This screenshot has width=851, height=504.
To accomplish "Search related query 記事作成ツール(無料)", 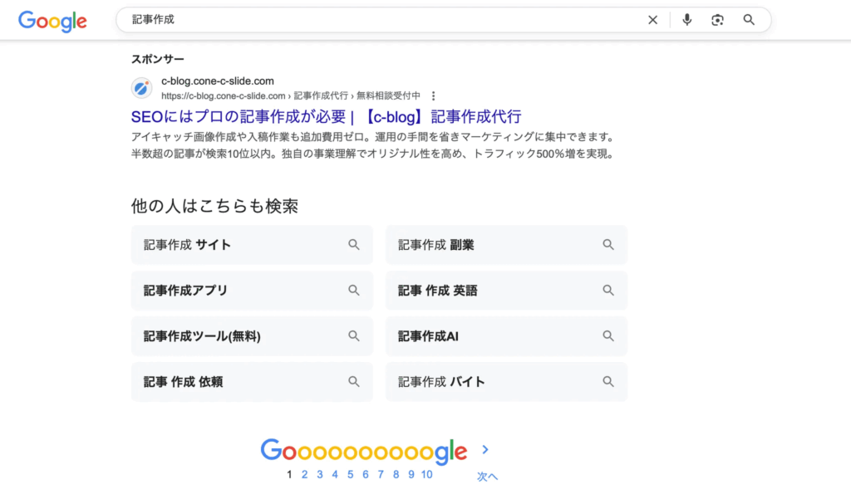I will pyautogui.click(x=252, y=335).
